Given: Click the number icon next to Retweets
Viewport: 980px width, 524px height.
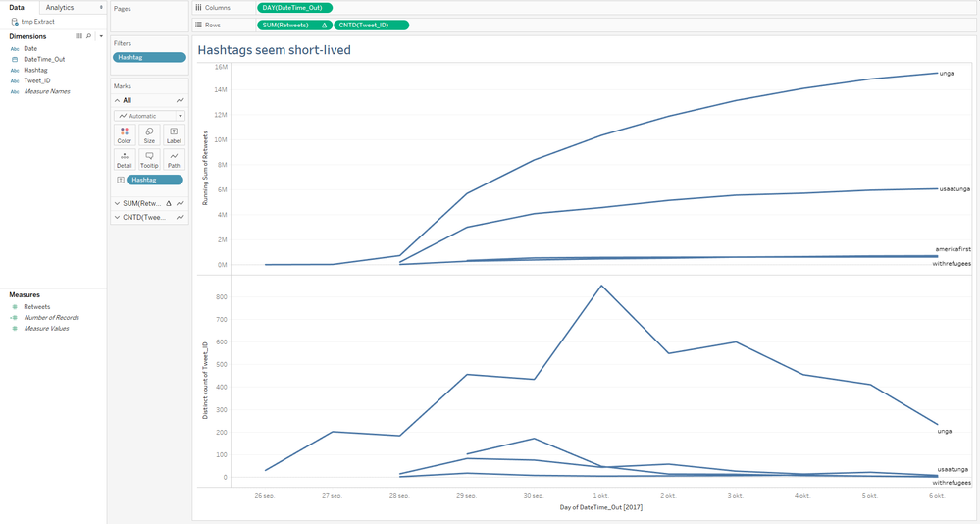Looking at the screenshot, I should coord(15,307).
